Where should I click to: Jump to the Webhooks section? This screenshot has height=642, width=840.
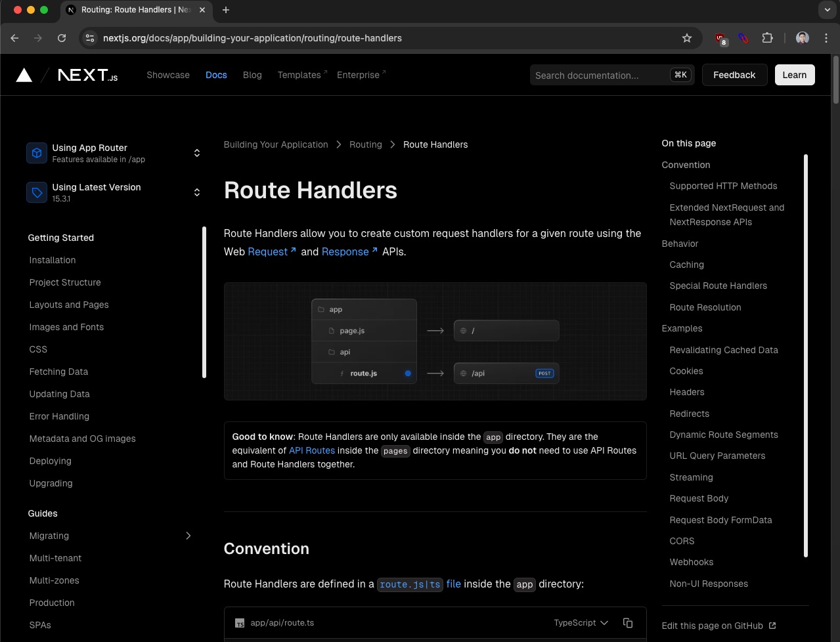point(691,562)
